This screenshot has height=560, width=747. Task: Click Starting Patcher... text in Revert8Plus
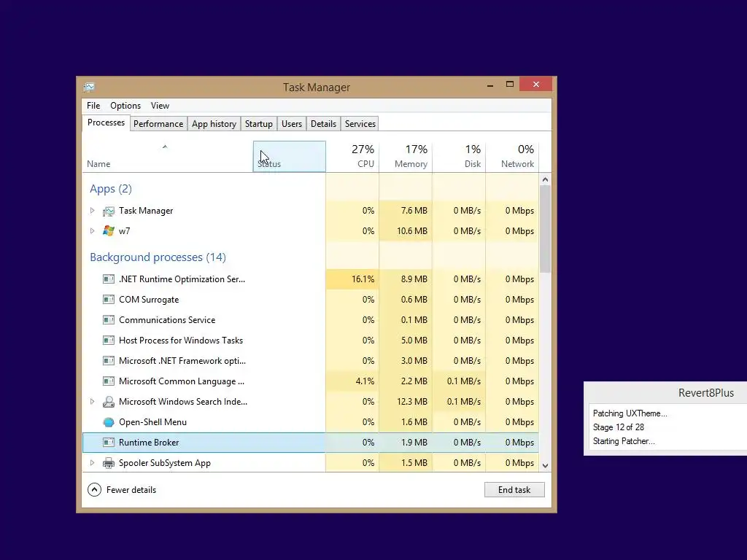624,441
